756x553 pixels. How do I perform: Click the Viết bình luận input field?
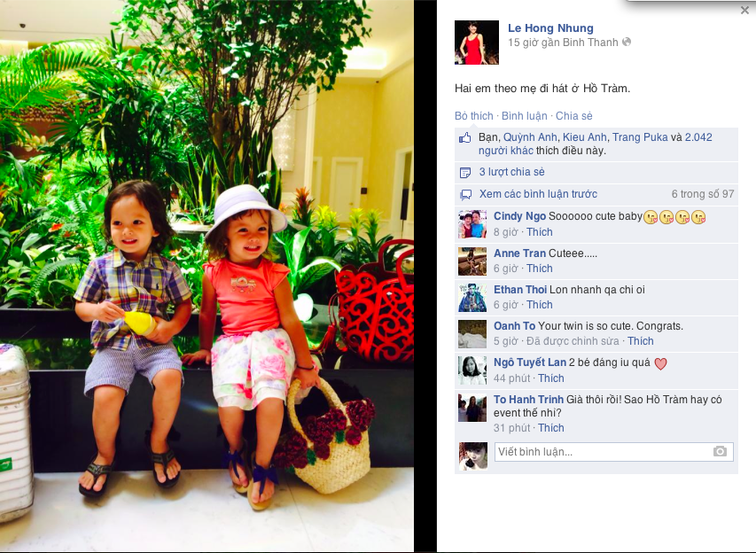tap(614, 452)
